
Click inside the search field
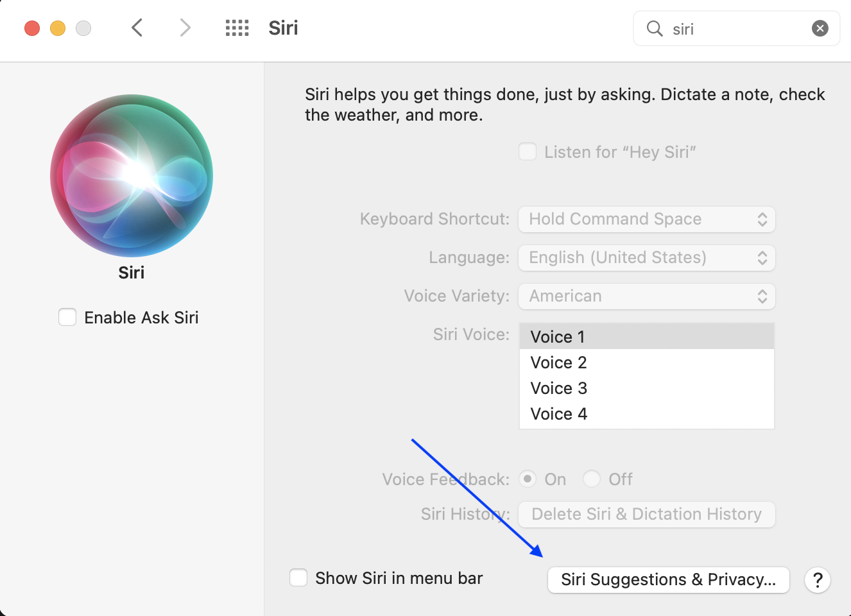[x=738, y=29]
